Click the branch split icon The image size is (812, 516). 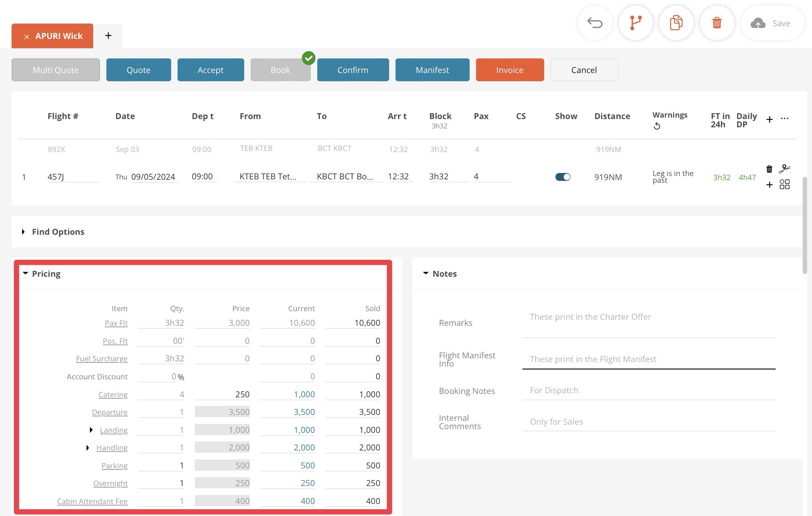click(636, 23)
